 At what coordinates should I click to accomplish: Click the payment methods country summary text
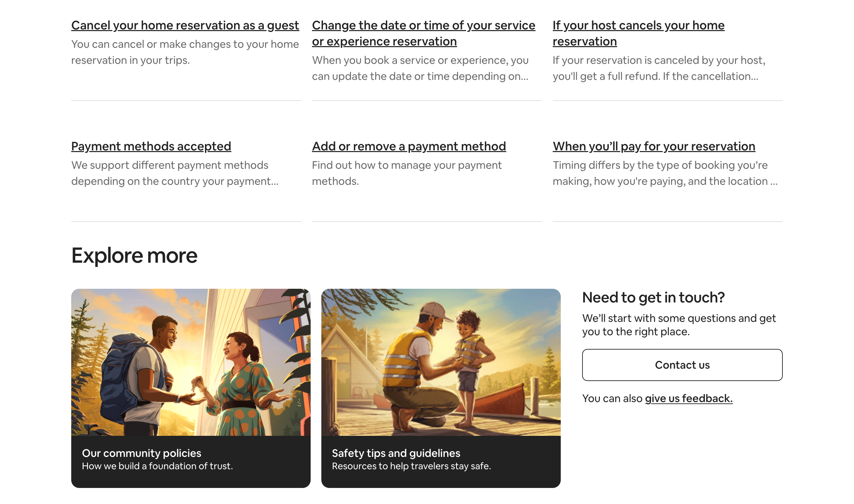(175, 172)
